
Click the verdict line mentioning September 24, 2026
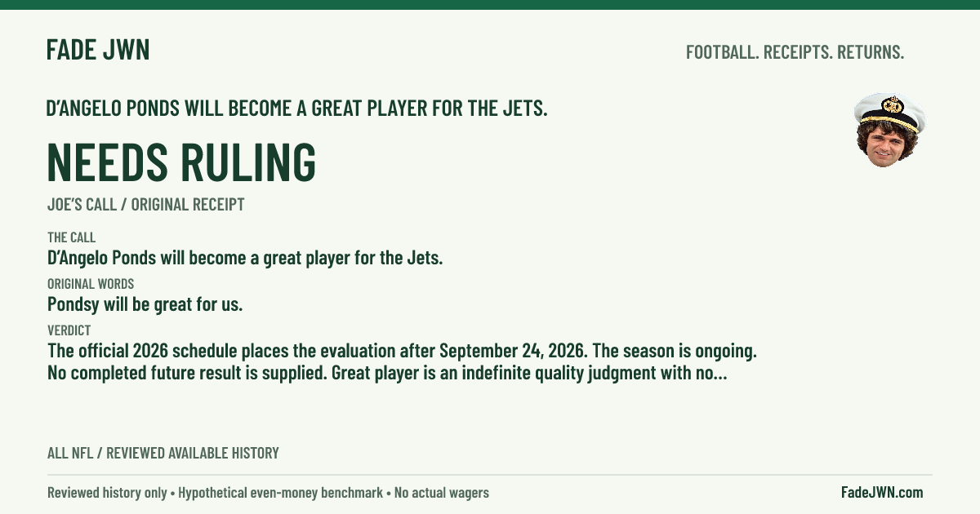point(403,352)
